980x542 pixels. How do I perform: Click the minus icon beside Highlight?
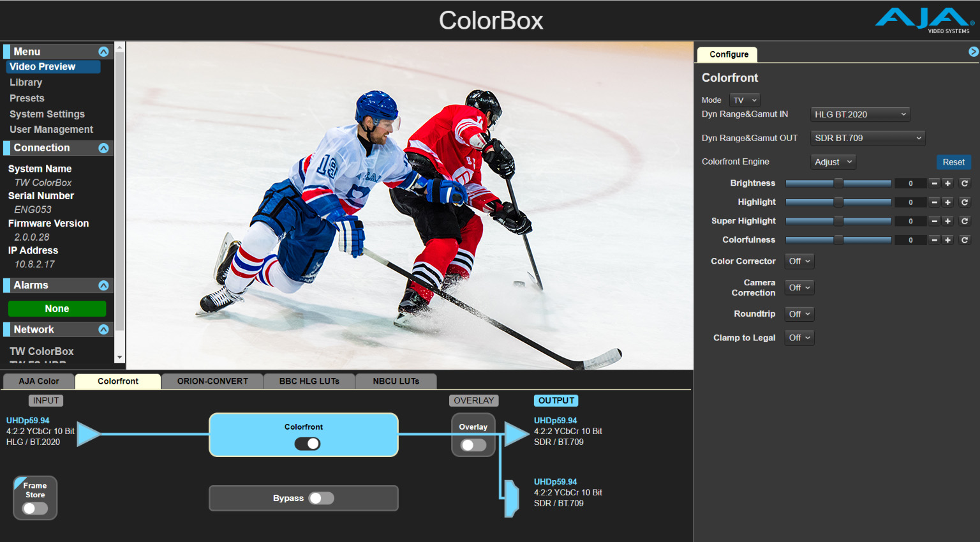click(x=934, y=202)
